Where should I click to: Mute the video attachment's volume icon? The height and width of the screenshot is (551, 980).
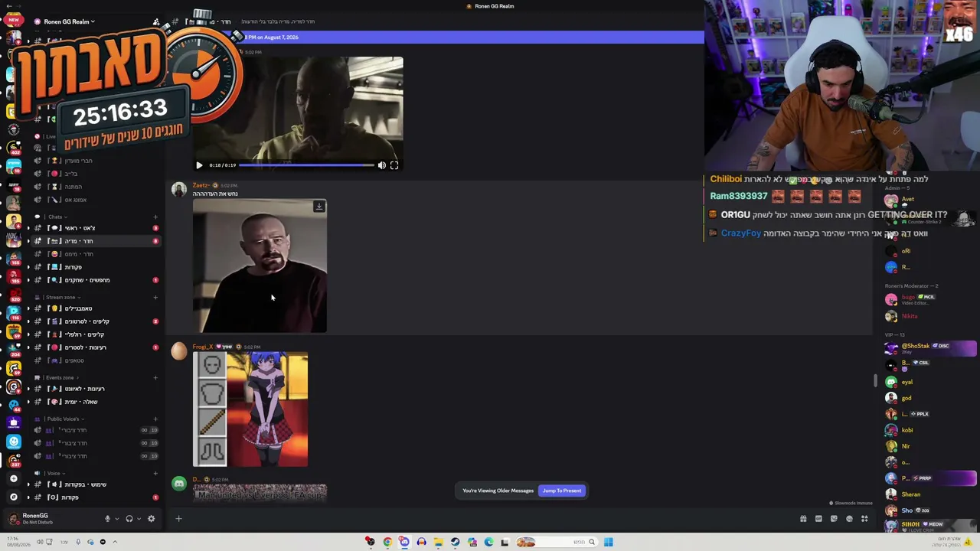[381, 165]
